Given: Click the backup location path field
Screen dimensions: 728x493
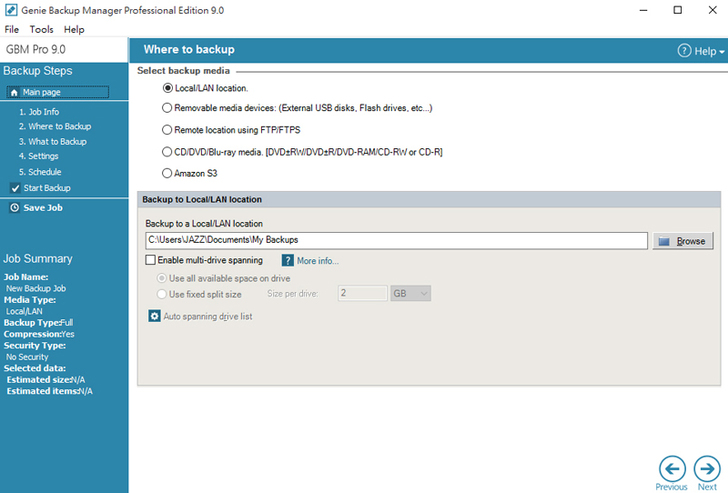Looking at the screenshot, I should [396, 240].
